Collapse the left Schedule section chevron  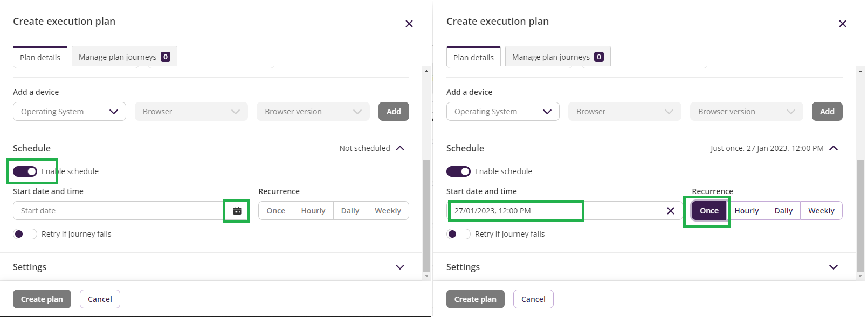pos(400,148)
